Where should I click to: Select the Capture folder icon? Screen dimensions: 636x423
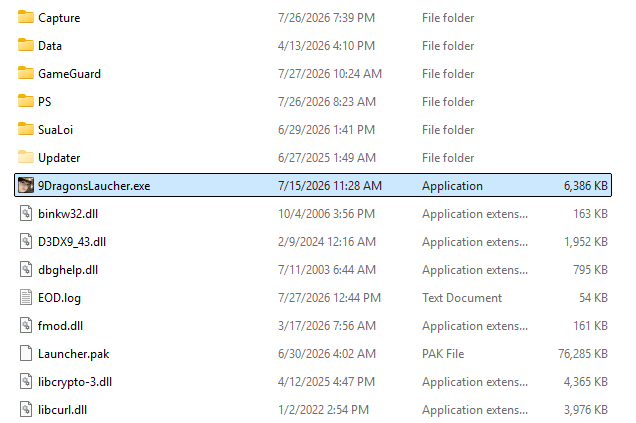[26, 17]
